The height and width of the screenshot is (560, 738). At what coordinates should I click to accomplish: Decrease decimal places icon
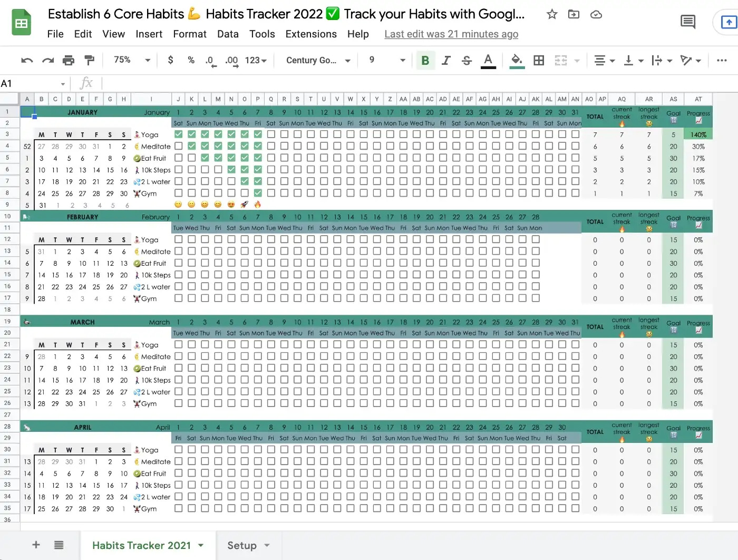[210, 61]
